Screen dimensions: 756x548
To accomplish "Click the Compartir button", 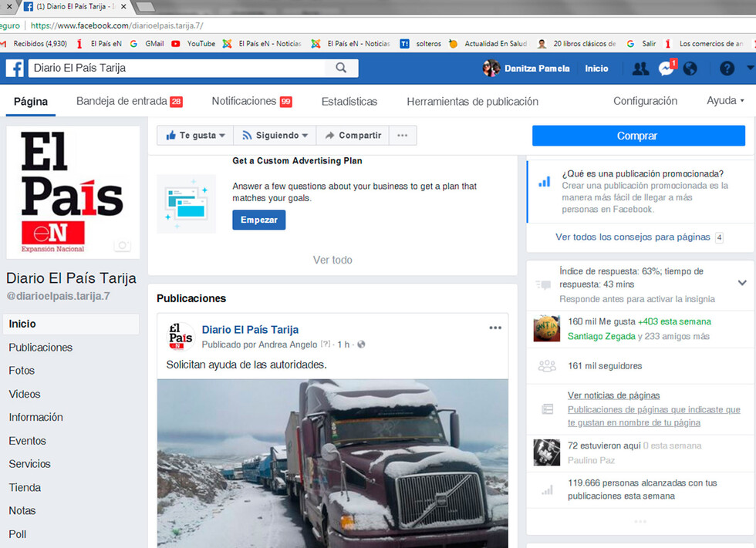I will [x=353, y=136].
